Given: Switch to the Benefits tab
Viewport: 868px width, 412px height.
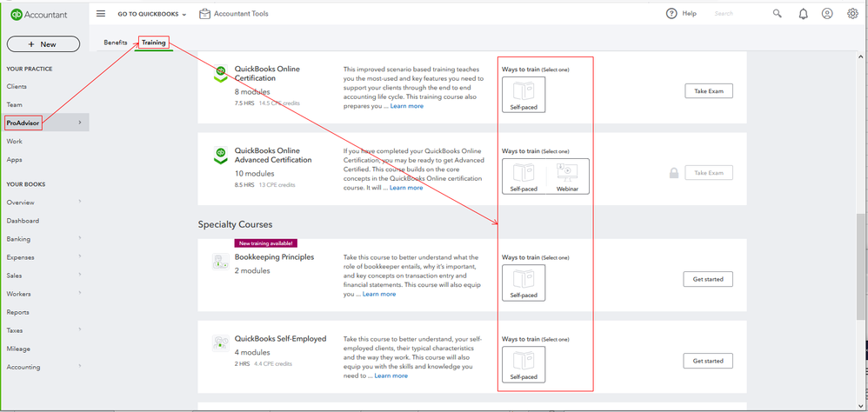Looking at the screenshot, I should click(116, 43).
